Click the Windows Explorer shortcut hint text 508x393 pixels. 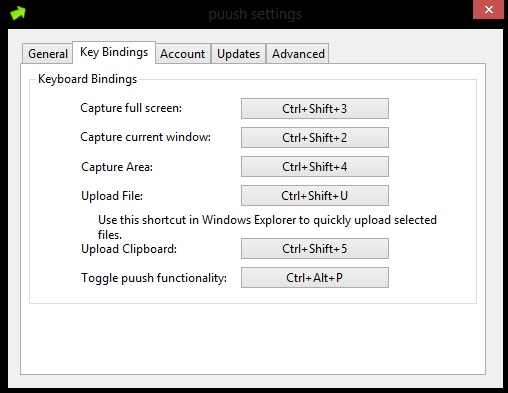click(x=267, y=227)
